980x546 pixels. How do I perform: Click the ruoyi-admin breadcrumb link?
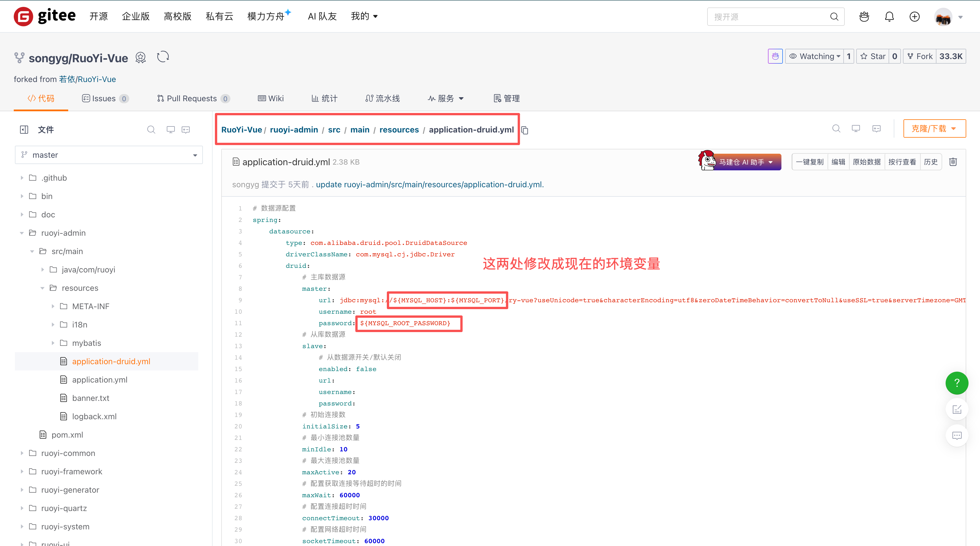point(294,130)
